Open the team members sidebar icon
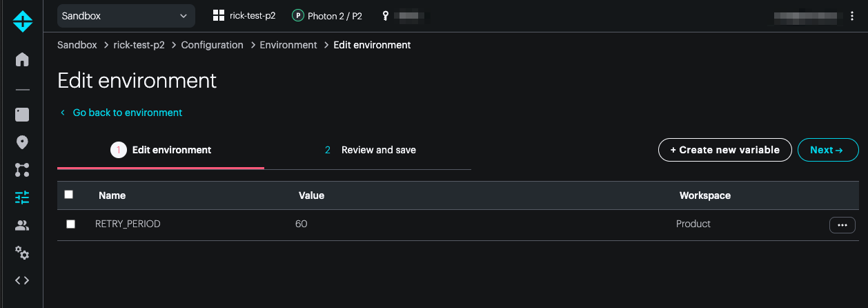The height and width of the screenshot is (308, 868). click(22, 225)
